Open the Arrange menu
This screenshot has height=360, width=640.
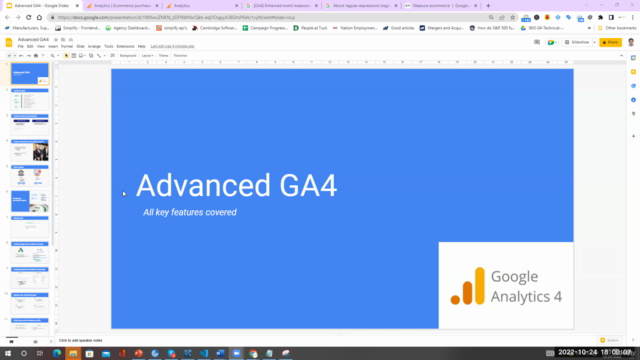(94, 47)
